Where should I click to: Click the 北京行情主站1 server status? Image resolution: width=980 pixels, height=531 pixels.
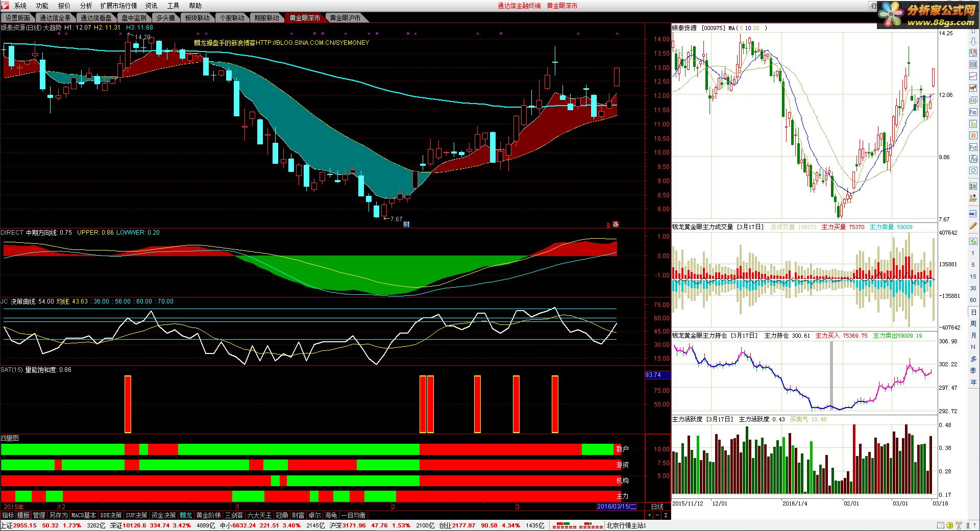627,525
